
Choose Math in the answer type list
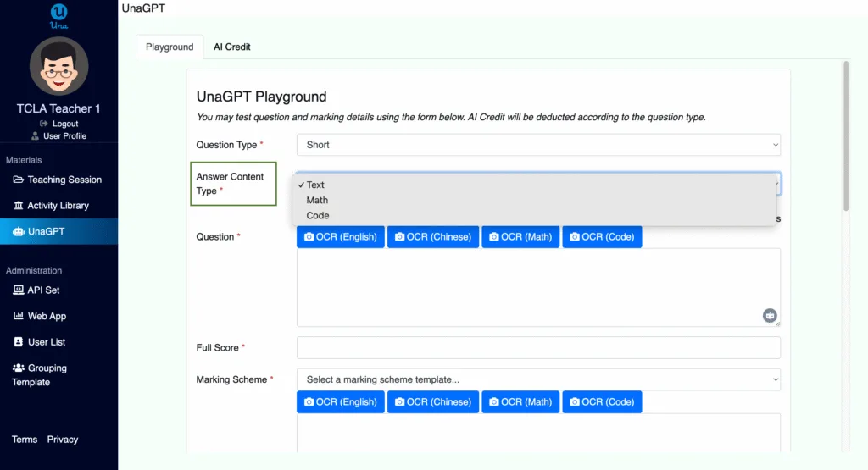[317, 200]
